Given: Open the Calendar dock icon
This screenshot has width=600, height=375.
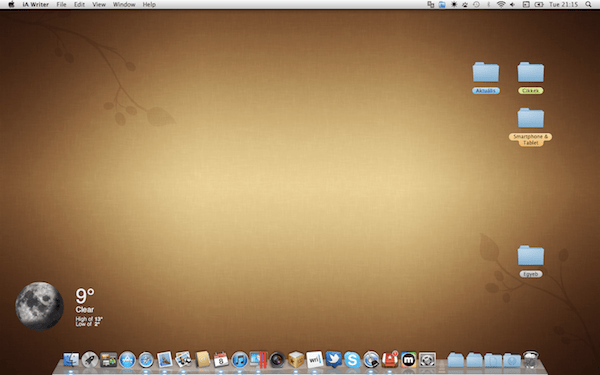Looking at the screenshot, I should pos(221,360).
